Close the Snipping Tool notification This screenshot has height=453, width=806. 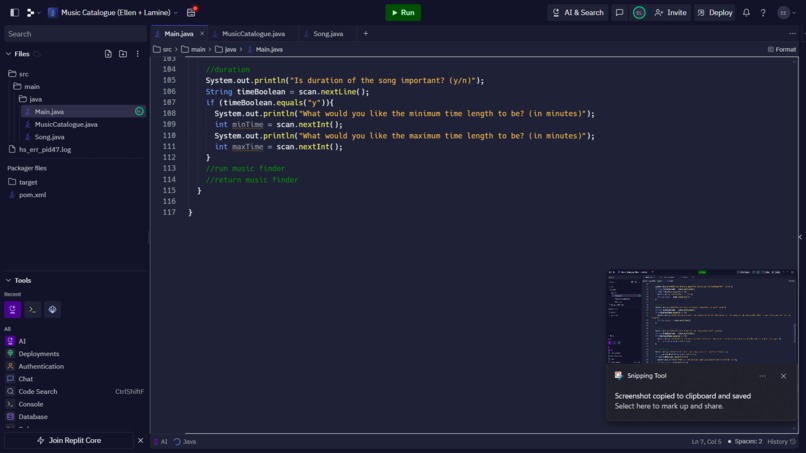(x=783, y=376)
